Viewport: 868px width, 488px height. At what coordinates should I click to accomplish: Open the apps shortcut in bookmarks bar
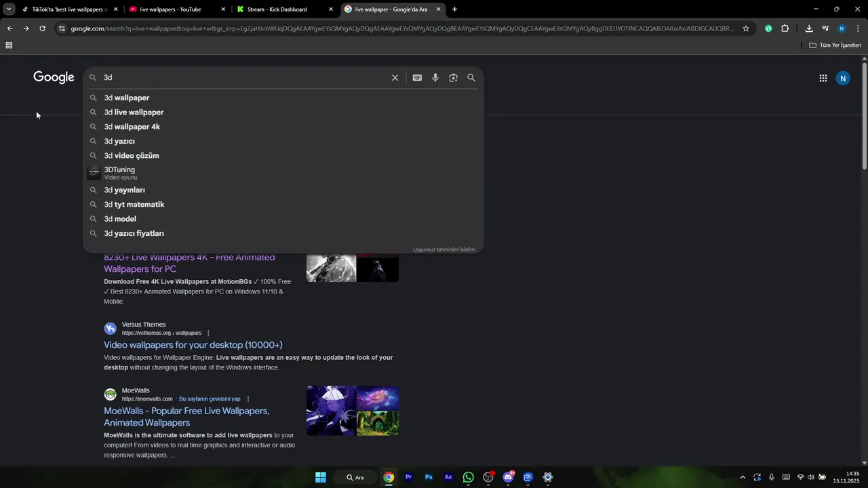[x=9, y=45]
